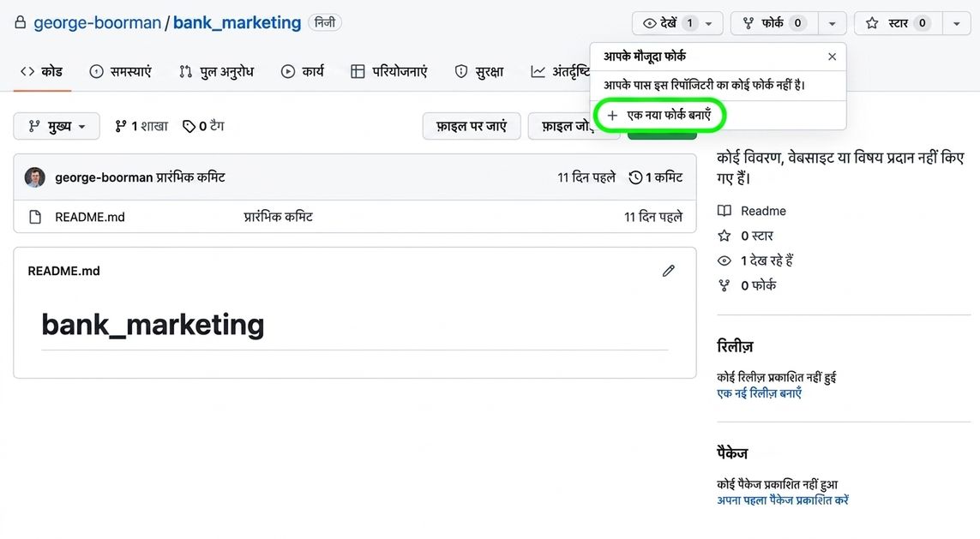This screenshot has width=980, height=539.
Task: Open latest प्रारंभिक कमिट message in header row
Action: pyautogui.click(x=190, y=177)
